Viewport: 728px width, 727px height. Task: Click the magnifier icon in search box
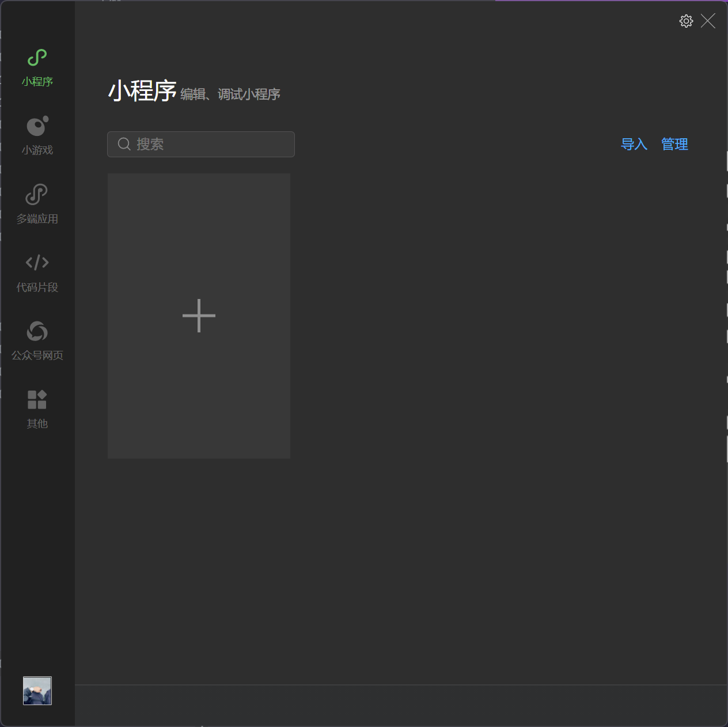(124, 144)
